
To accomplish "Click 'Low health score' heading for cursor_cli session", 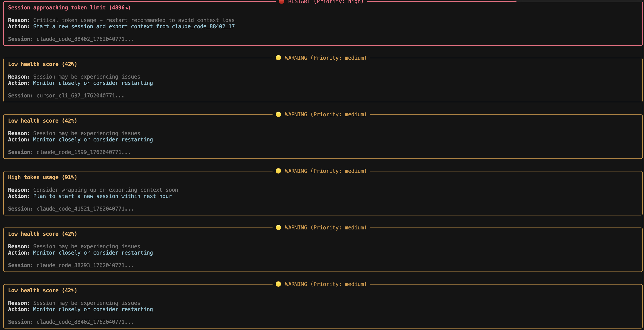I will (42, 64).
